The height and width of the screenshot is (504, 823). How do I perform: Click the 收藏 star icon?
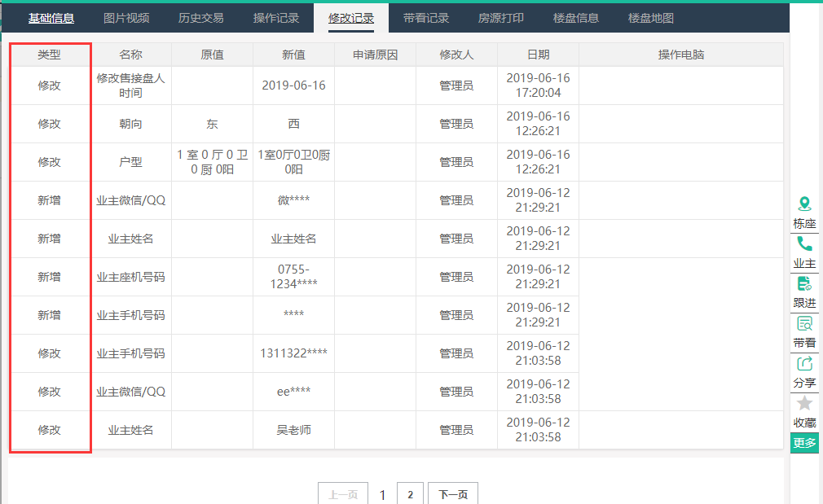[804, 403]
